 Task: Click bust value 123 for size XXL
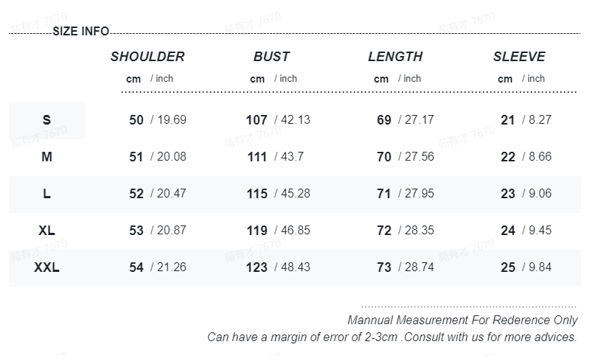point(257,267)
